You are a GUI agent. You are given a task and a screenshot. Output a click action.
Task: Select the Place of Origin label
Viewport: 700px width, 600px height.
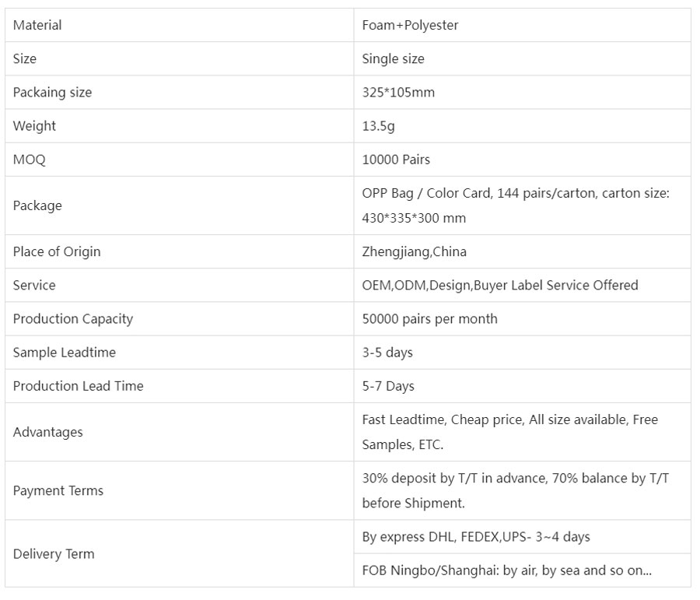(x=57, y=251)
